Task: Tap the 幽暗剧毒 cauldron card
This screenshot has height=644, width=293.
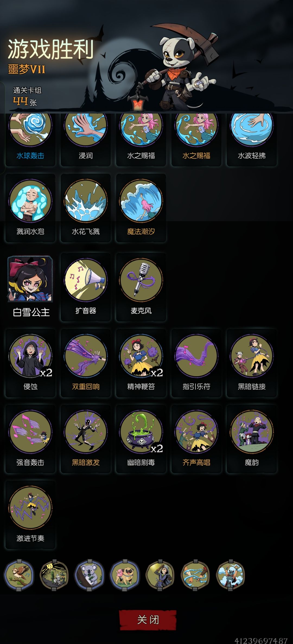Action: coord(141,439)
